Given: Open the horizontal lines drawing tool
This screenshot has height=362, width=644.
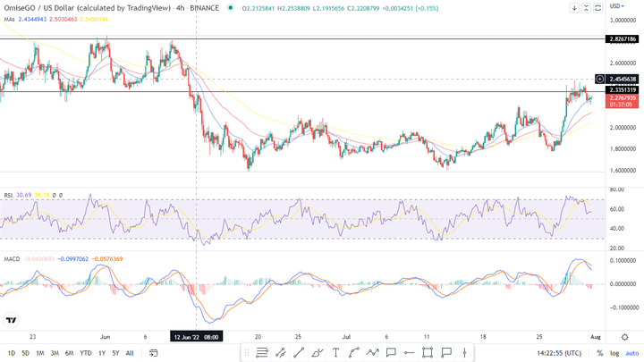Looking at the screenshot, I should [x=262, y=352].
